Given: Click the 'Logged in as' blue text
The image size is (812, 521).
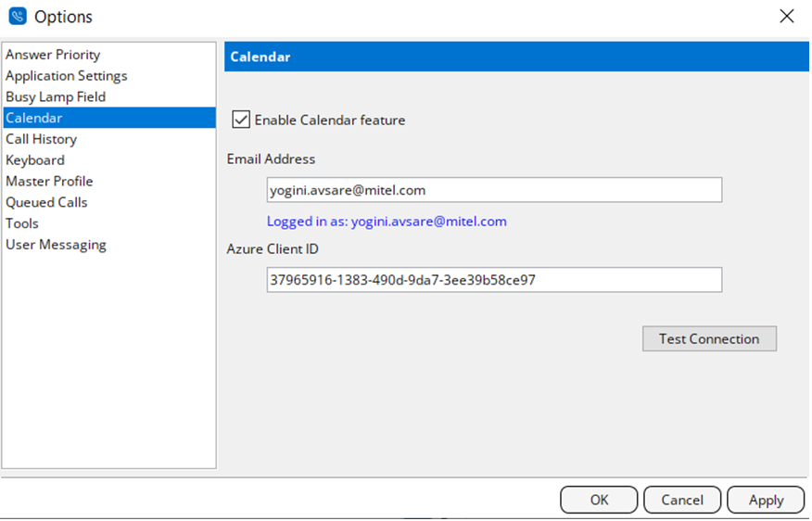Looking at the screenshot, I should (x=387, y=222).
